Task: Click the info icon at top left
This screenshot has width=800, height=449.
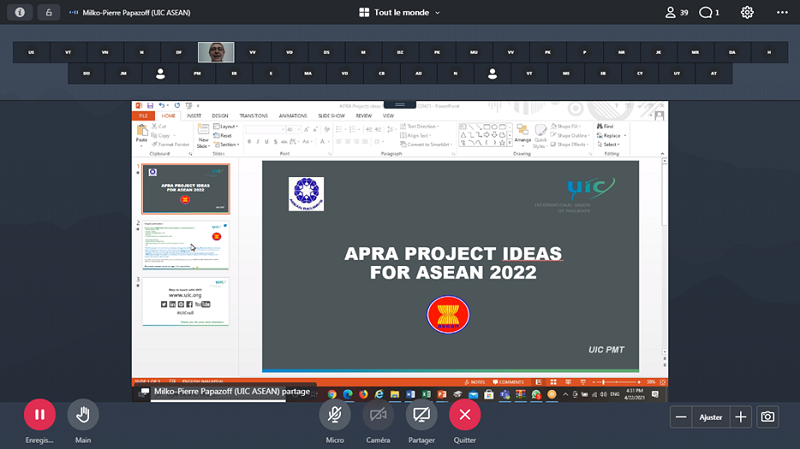Action: coord(20,12)
